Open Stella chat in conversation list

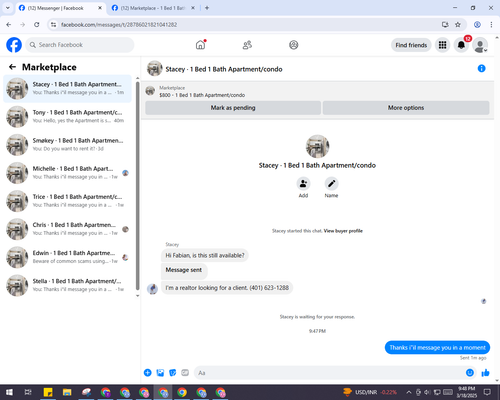pyautogui.click(x=67, y=285)
